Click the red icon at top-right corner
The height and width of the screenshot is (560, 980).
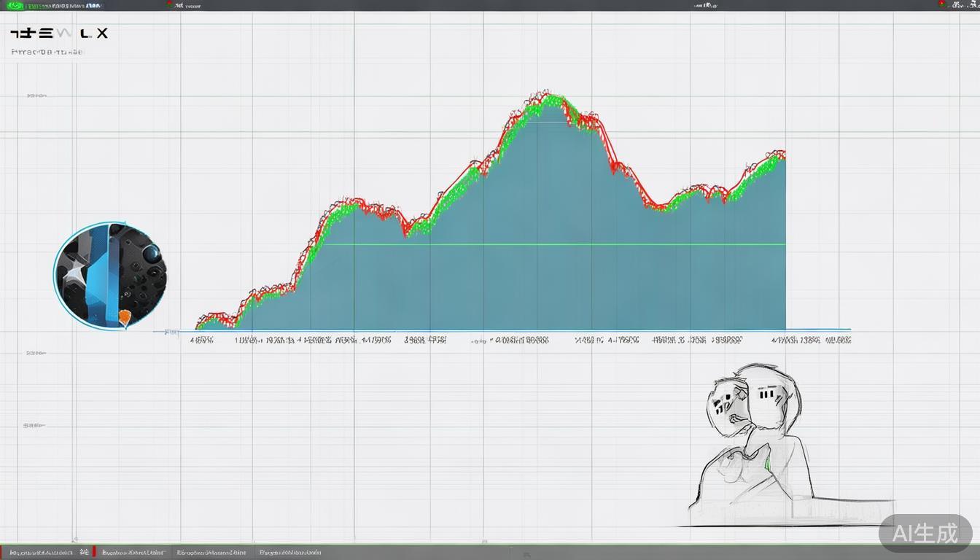pos(941,4)
